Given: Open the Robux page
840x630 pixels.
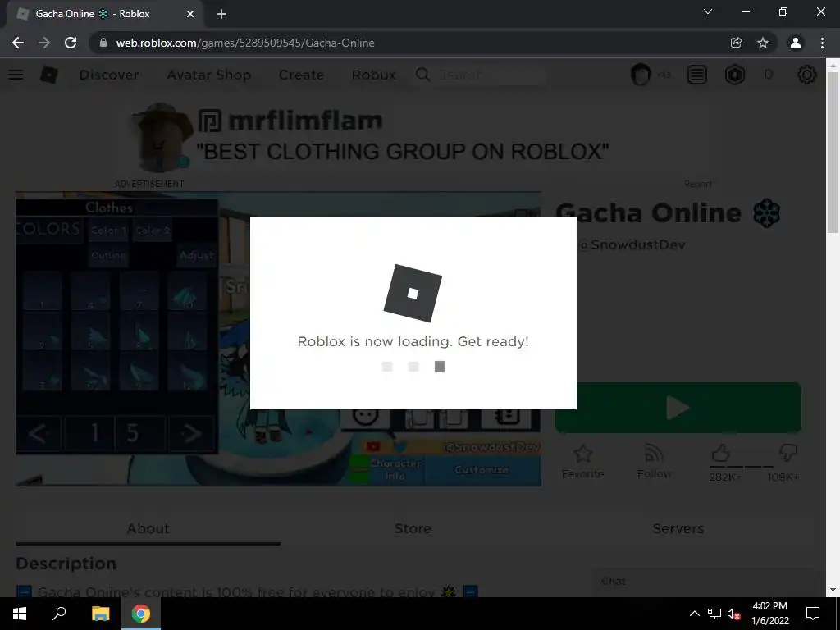Looking at the screenshot, I should (373, 75).
